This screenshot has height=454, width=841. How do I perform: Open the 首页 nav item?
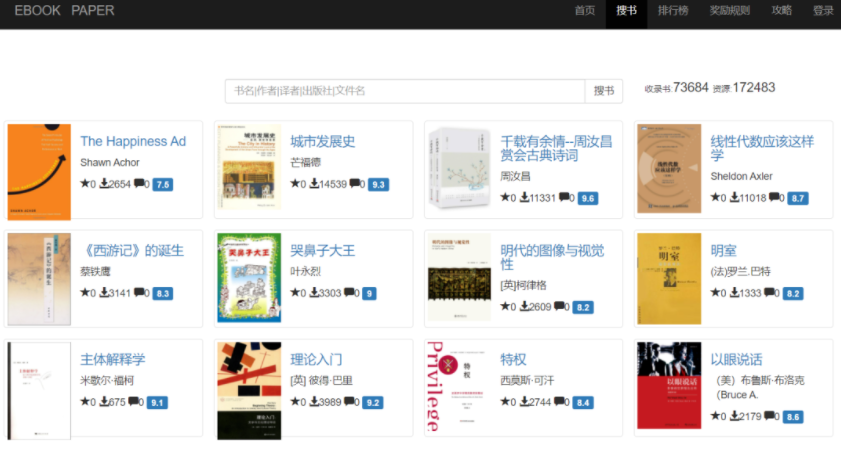585,11
